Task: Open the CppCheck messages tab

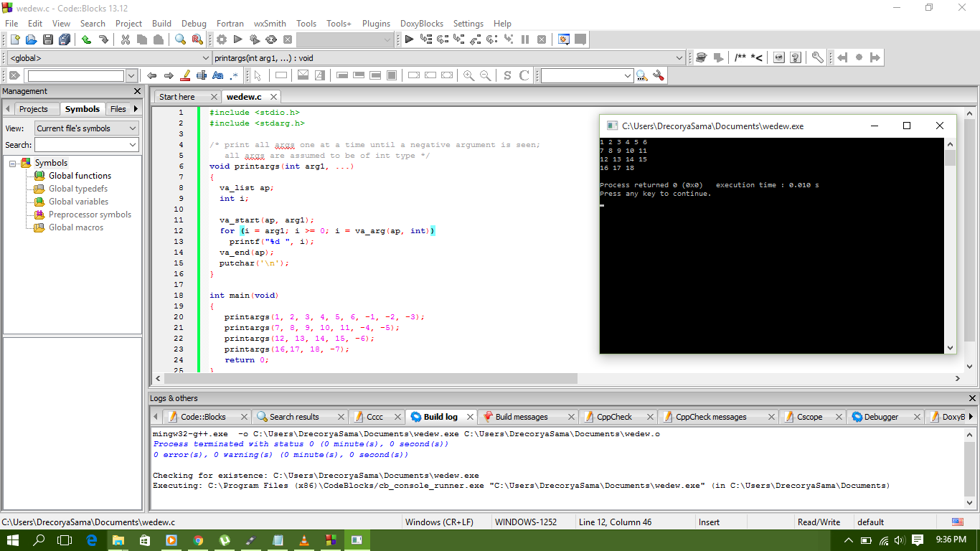Action: (x=711, y=417)
